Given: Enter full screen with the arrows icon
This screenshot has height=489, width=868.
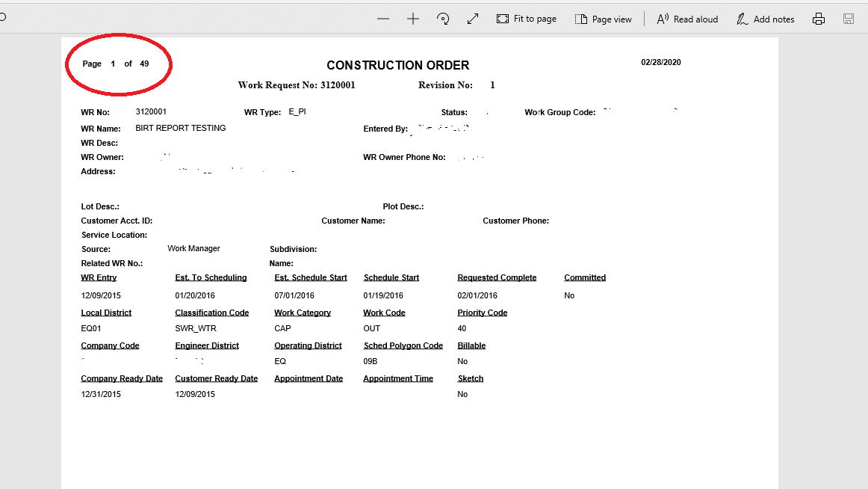Looking at the screenshot, I should [x=473, y=19].
